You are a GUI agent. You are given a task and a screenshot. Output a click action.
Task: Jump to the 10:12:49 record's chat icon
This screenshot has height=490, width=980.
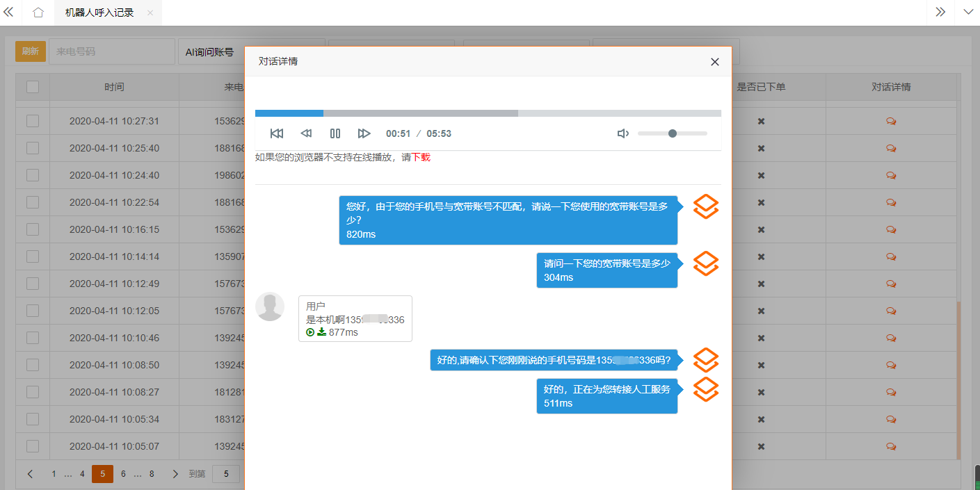pyautogui.click(x=891, y=284)
